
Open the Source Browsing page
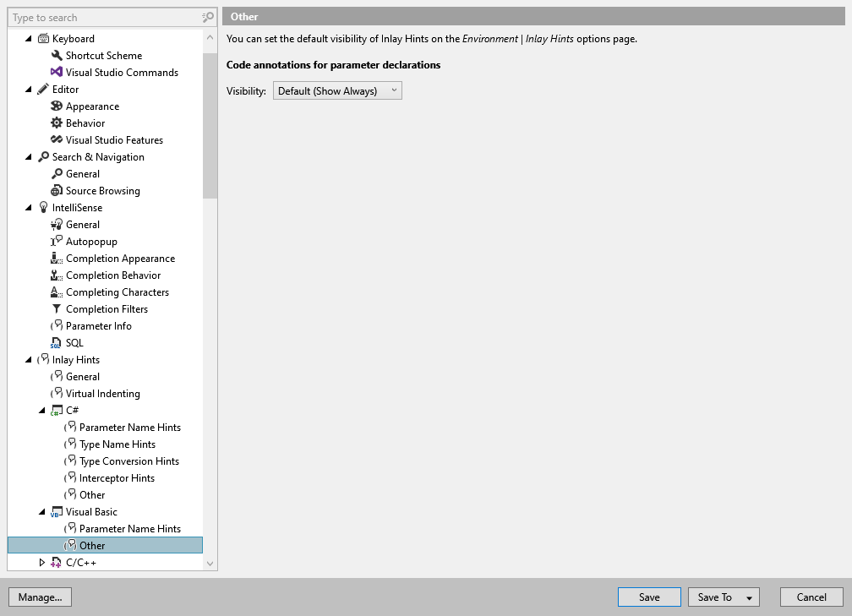(x=102, y=190)
